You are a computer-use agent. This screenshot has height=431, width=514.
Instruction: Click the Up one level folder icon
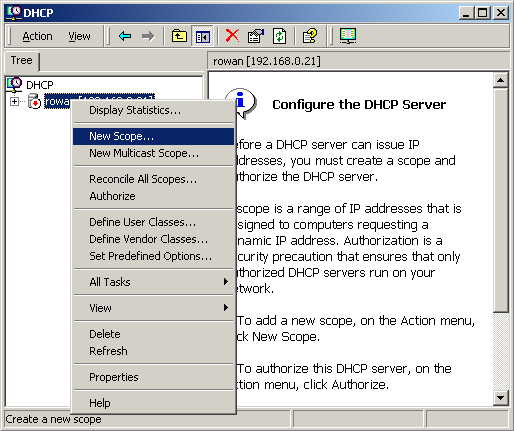[179, 36]
